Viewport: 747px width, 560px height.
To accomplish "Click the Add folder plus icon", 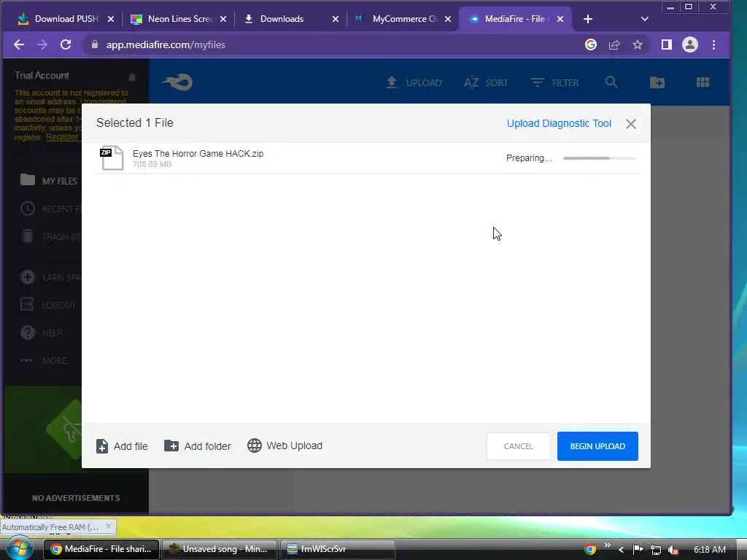I will [x=171, y=446].
